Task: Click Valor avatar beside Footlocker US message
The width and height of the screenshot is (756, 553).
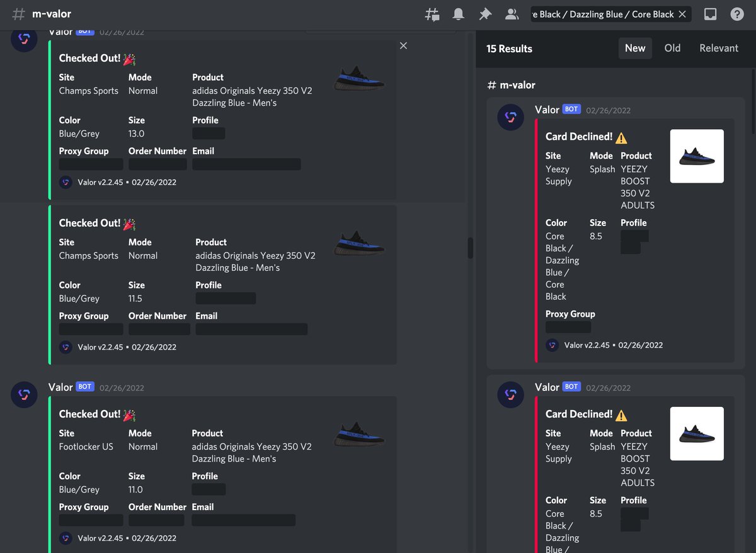Action: click(24, 395)
